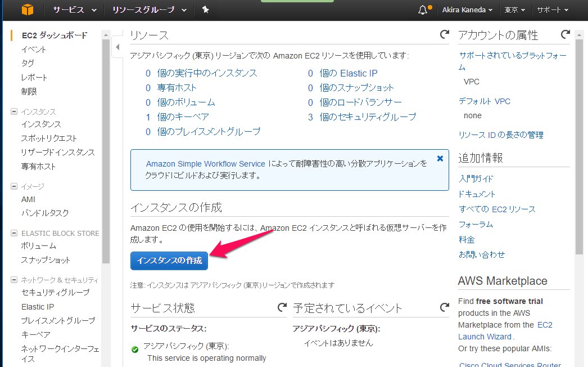Refresh the アカウントの属性 panel
Screen dimensions: 588x367
click(566, 35)
